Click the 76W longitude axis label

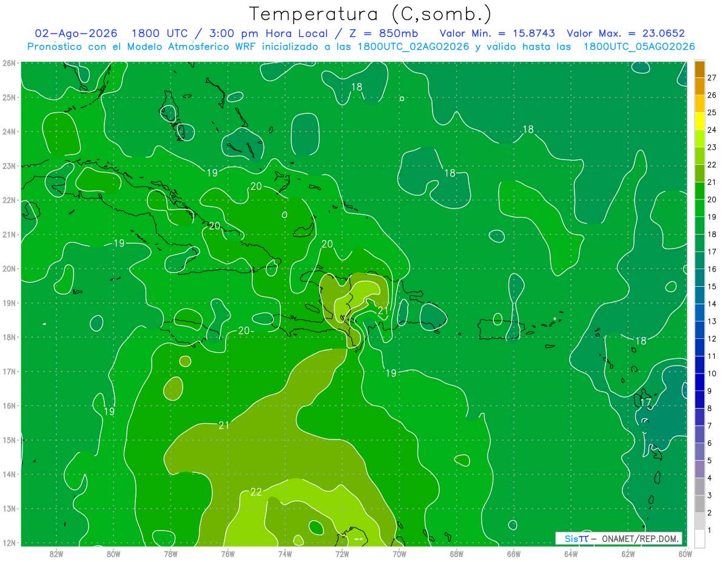(227, 554)
